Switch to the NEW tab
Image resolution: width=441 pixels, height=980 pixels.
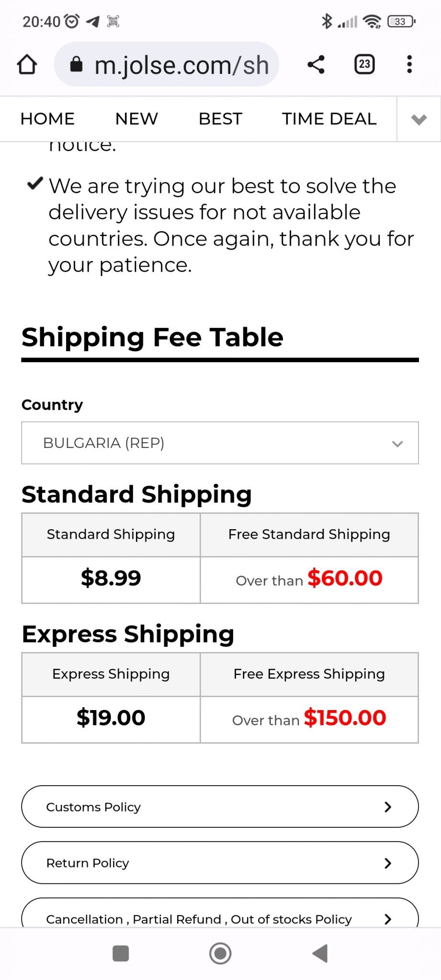pos(136,119)
